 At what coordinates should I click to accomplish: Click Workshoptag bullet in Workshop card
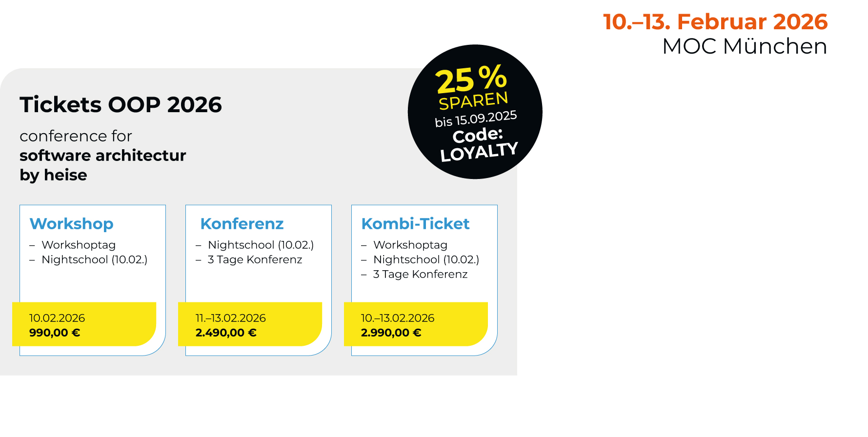[x=79, y=245]
